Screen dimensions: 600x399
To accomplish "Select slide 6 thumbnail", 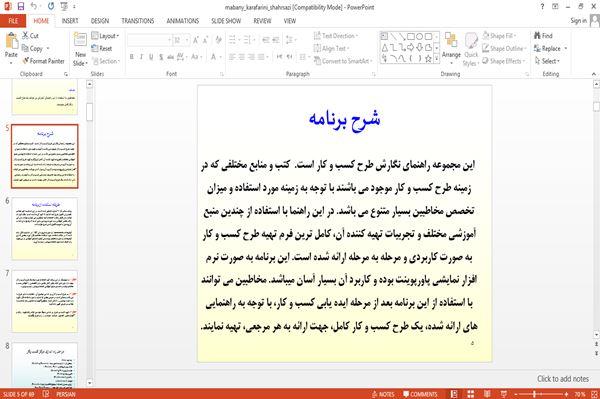I will tap(45, 228).
